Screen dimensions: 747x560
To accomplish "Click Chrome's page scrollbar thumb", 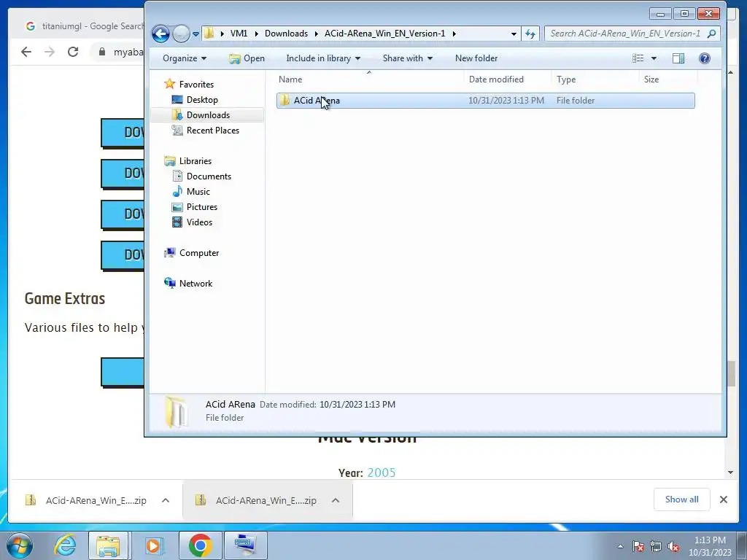I will tap(731, 374).
